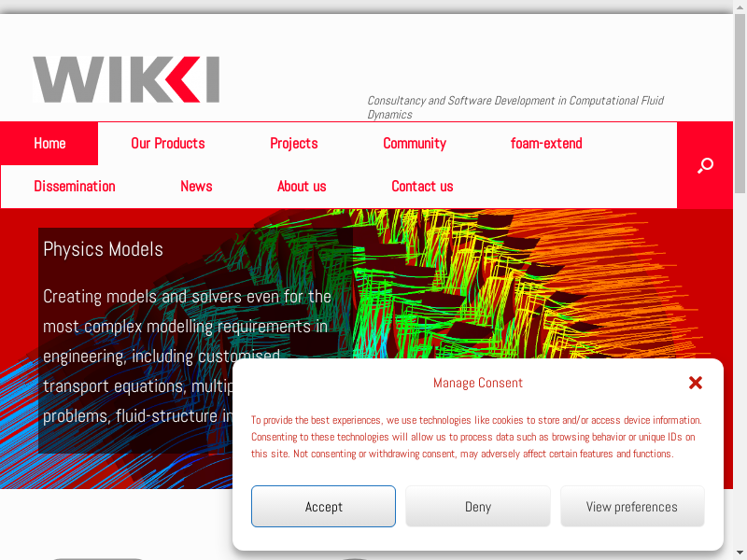This screenshot has height=560, width=747.
Task: Open the Community menu item
Action: [415, 144]
